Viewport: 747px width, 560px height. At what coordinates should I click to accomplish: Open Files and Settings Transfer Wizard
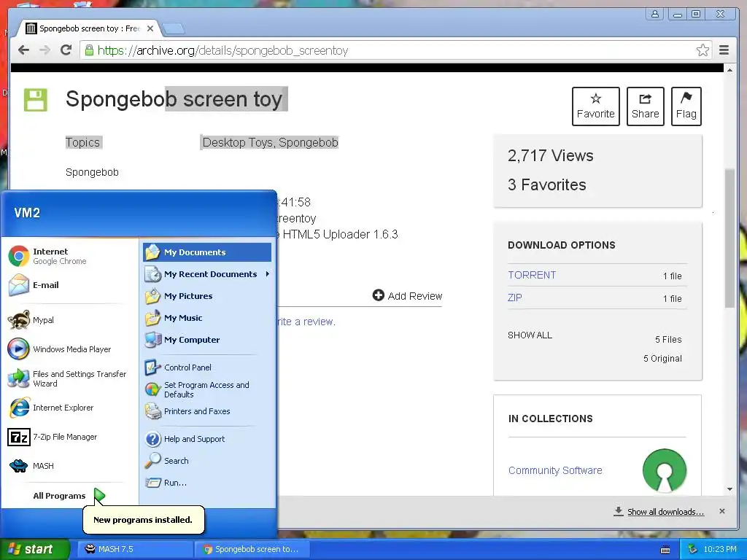click(67, 378)
